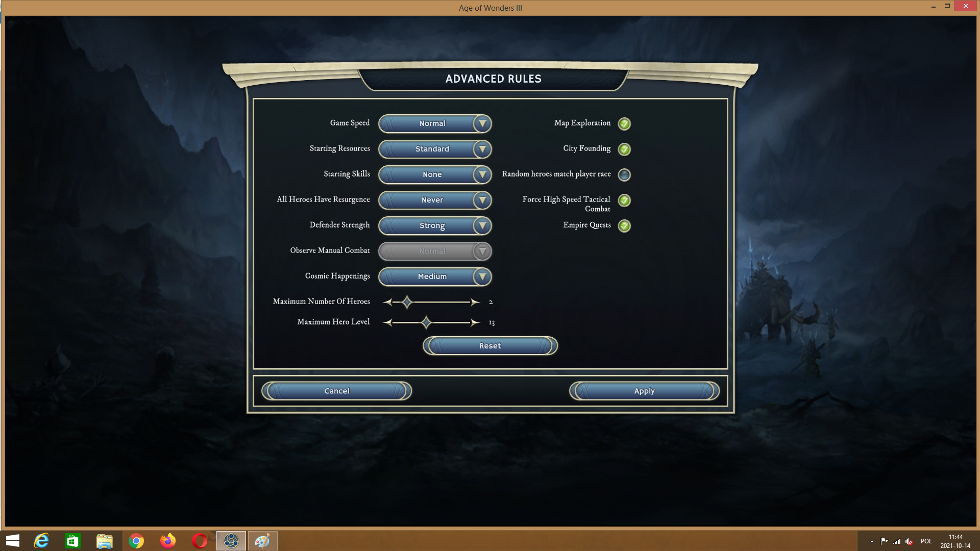
Task: Click the City Founding label
Action: 587,148
